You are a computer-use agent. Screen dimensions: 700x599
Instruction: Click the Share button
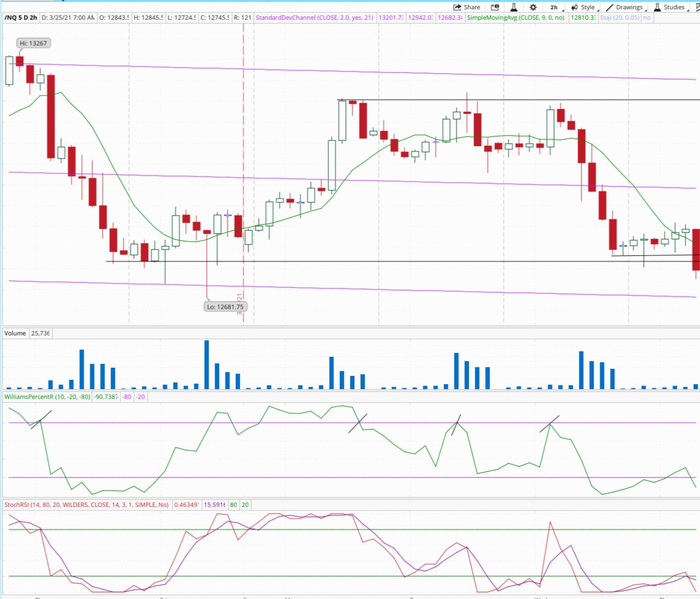point(467,7)
